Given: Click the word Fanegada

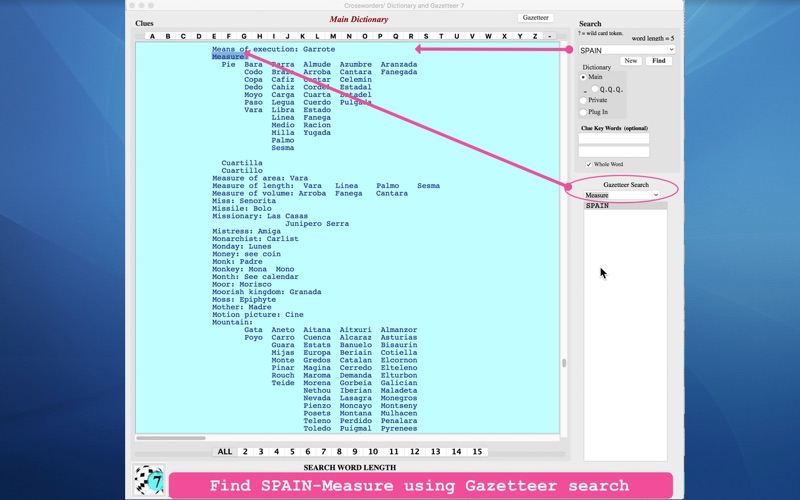Looking at the screenshot, I should [398, 72].
